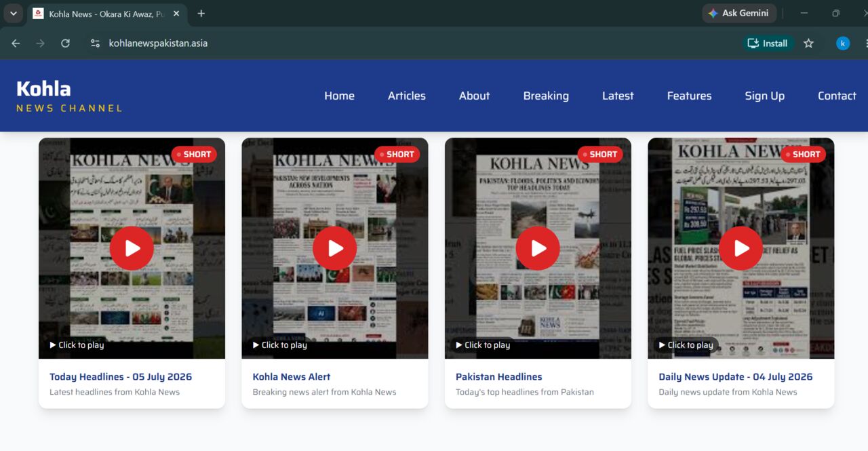Screen dimensions: 868x451
Task: Click text 'Daily news update from Kohla News'
Action: tap(728, 392)
